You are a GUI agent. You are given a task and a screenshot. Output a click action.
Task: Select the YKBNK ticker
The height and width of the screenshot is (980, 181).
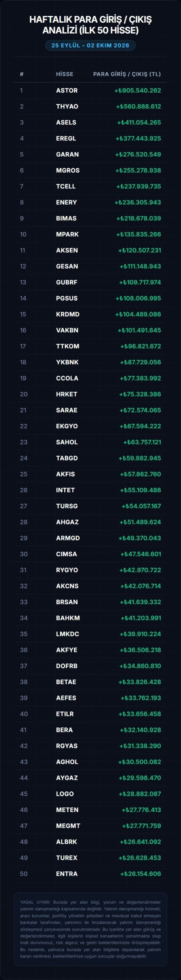[x=67, y=362]
